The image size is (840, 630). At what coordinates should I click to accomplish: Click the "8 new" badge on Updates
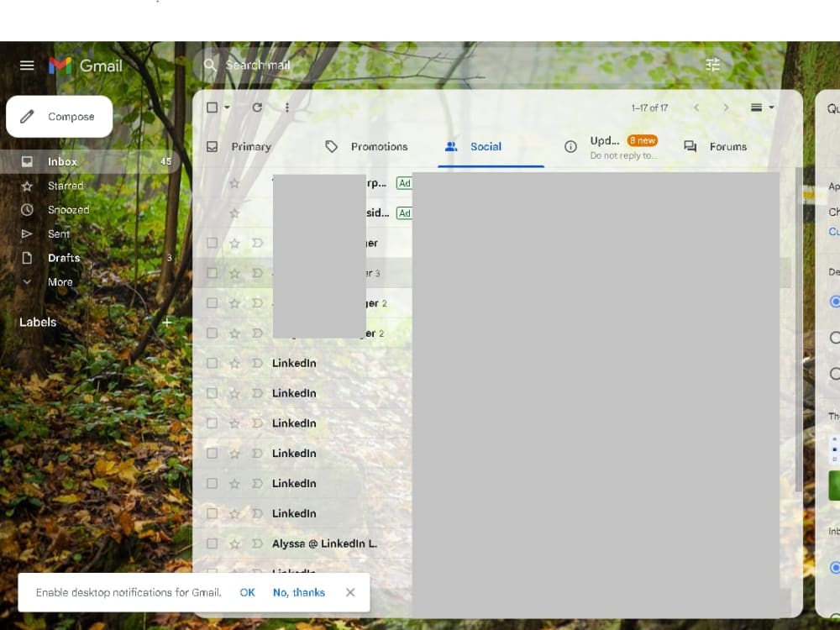point(643,141)
